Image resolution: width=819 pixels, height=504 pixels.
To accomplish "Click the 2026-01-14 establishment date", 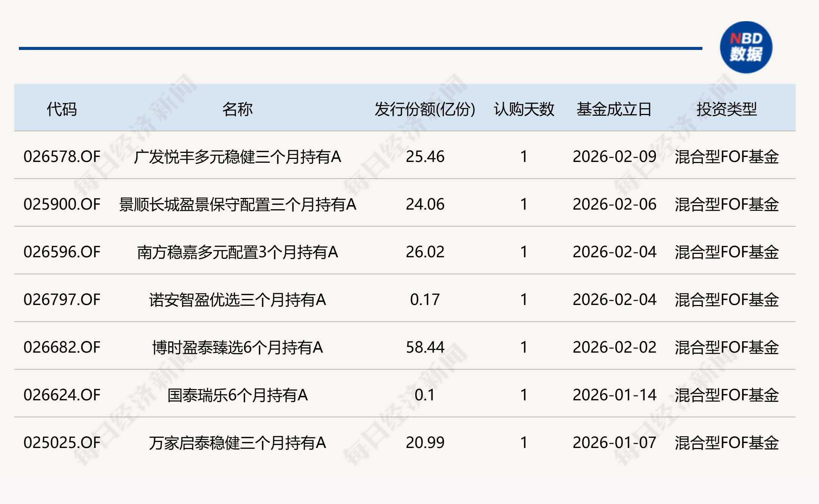I will 614,395.
